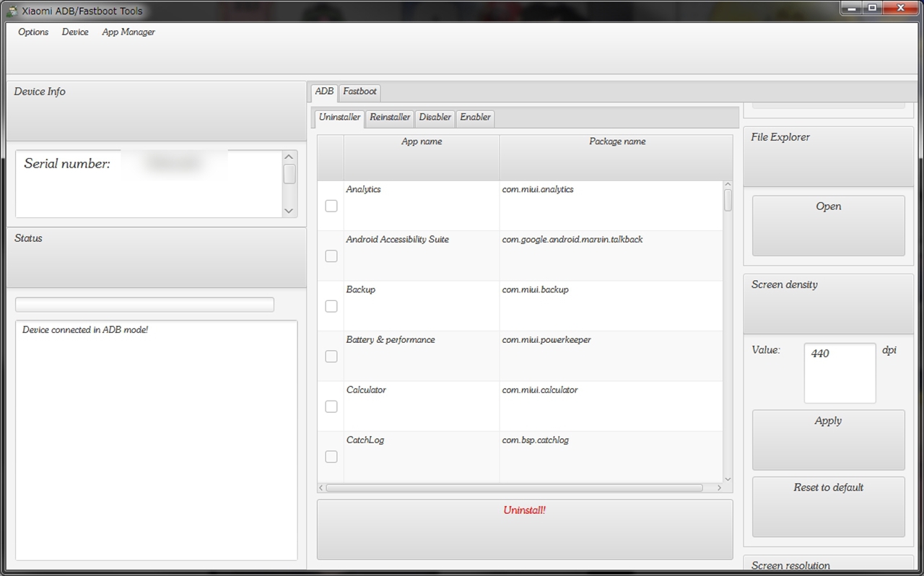This screenshot has height=576, width=924.
Task: Switch to the Fastboot tab
Action: point(359,92)
